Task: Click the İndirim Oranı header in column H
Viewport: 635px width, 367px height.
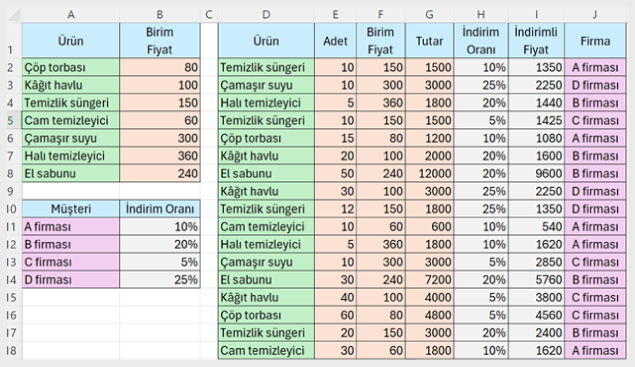Action: [481, 41]
